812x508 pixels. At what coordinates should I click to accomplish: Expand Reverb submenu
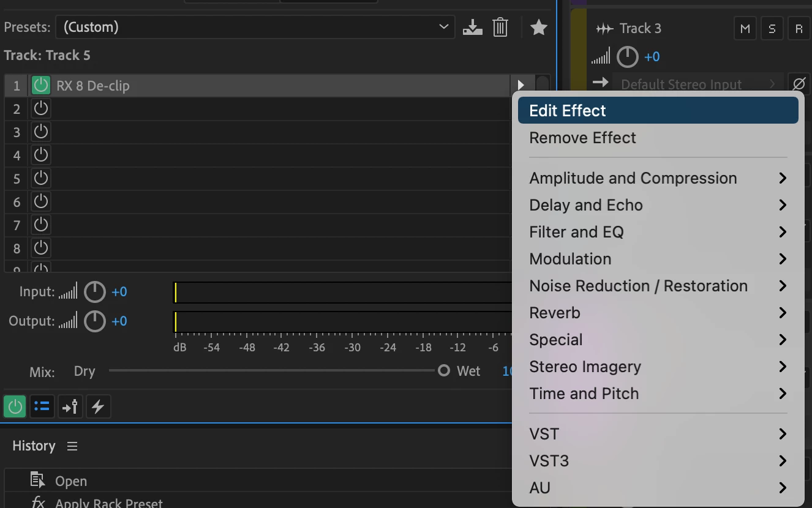point(658,313)
